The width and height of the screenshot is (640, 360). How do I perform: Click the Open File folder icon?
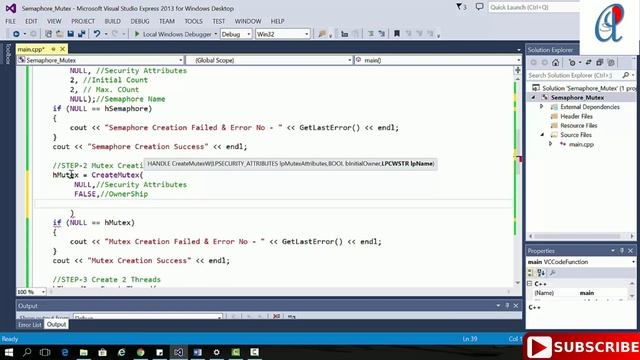click(59, 34)
